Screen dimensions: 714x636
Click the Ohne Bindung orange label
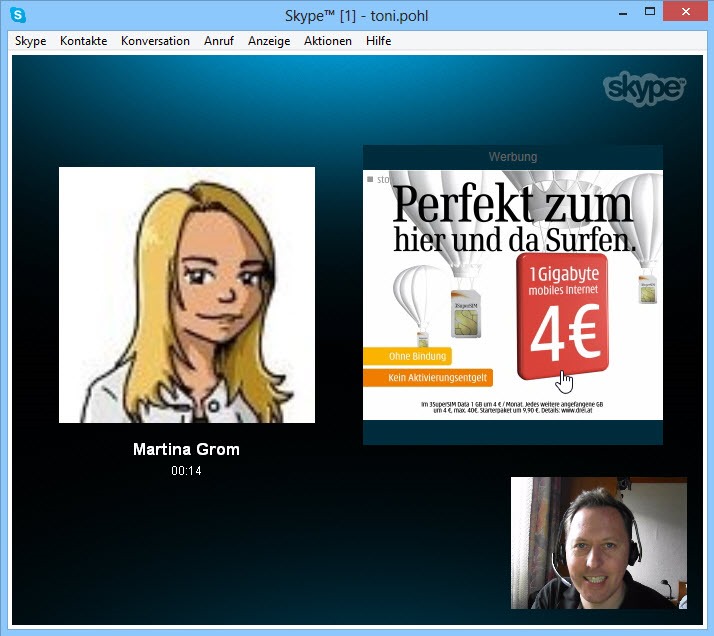pos(407,356)
